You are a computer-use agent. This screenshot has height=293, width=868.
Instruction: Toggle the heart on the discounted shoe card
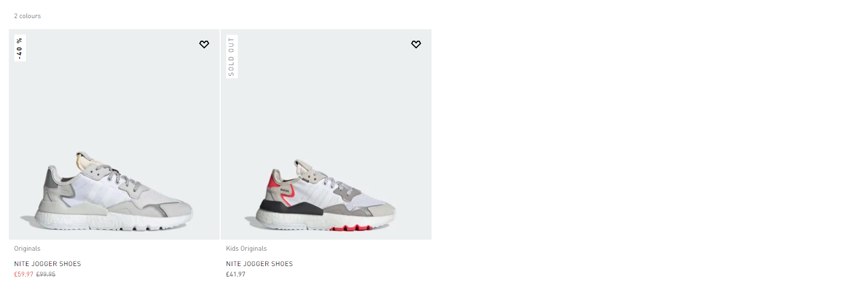click(204, 45)
